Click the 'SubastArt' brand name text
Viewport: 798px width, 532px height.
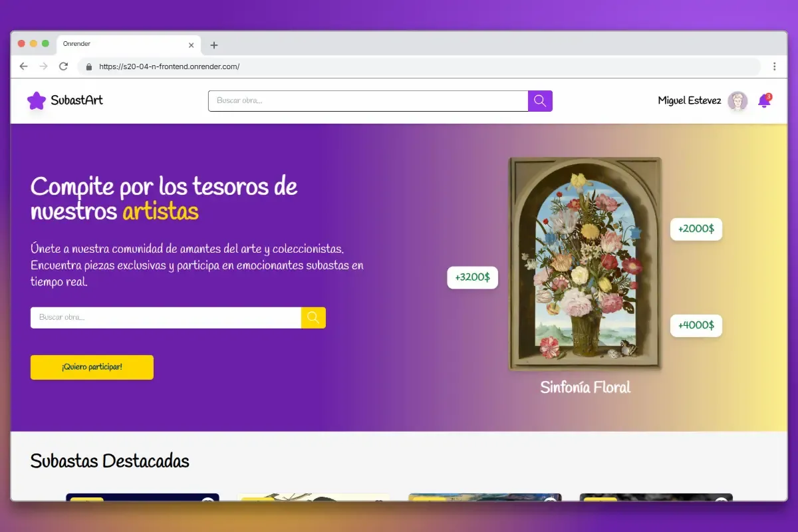click(77, 100)
